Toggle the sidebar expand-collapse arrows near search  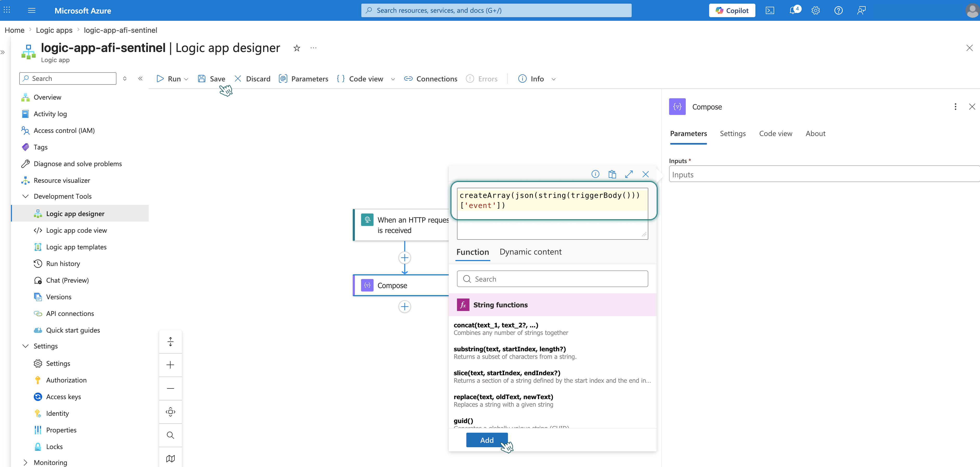(x=125, y=79)
